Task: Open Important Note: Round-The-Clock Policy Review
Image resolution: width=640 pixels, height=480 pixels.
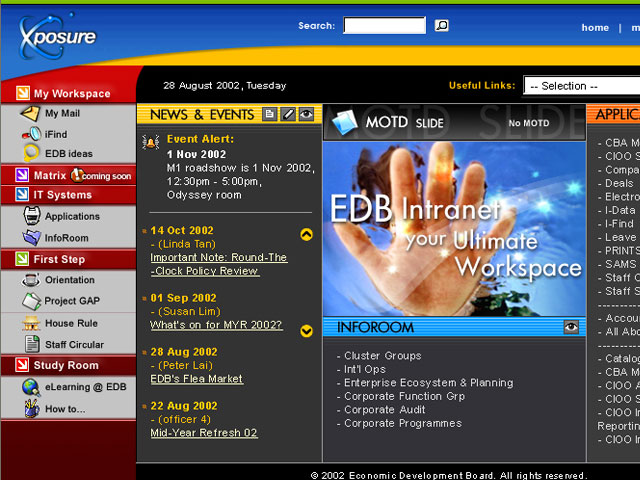Action: 219,264
